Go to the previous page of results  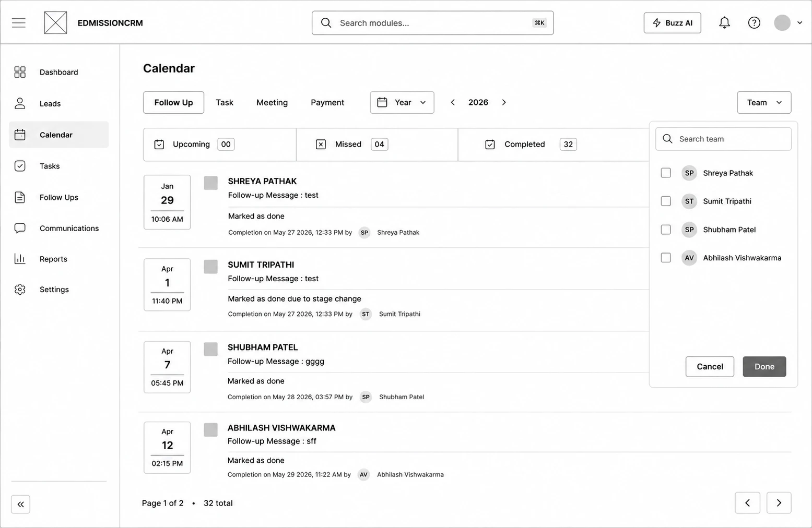[747, 503]
